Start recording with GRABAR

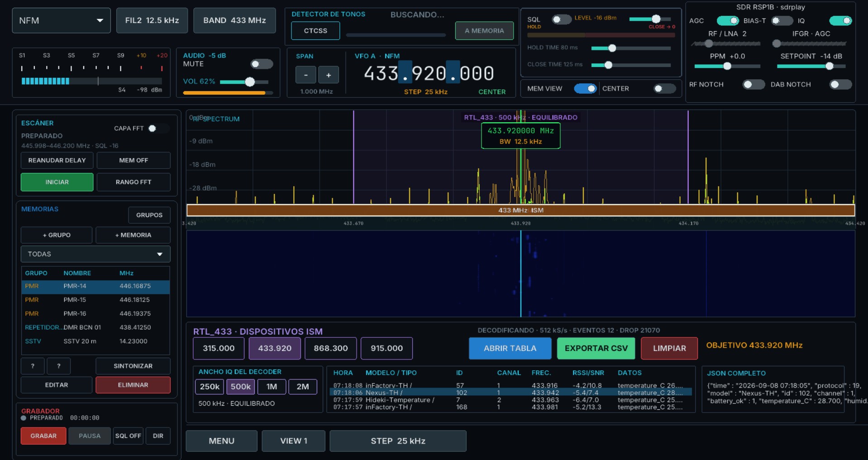(x=43, y=436)
